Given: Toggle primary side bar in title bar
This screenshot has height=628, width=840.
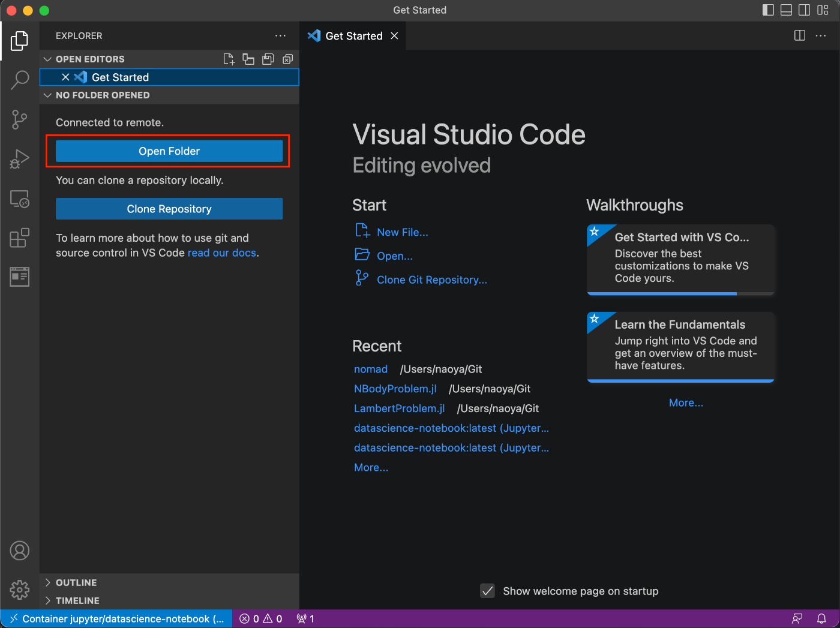Looking at the screenshot, I should coord(768,10).
